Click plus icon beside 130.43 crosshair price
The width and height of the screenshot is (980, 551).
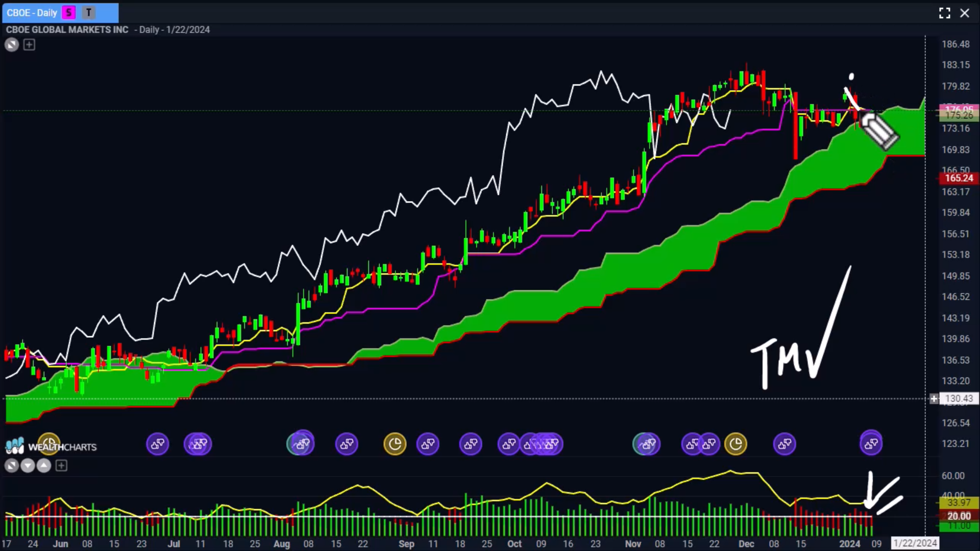click(x=934, y=398)
